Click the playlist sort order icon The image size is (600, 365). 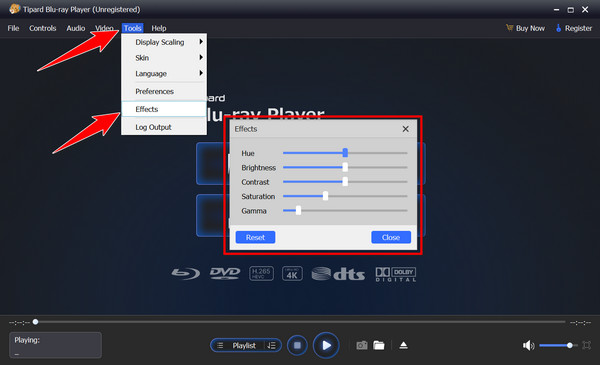pyautogui.click(x=271, y=345)
